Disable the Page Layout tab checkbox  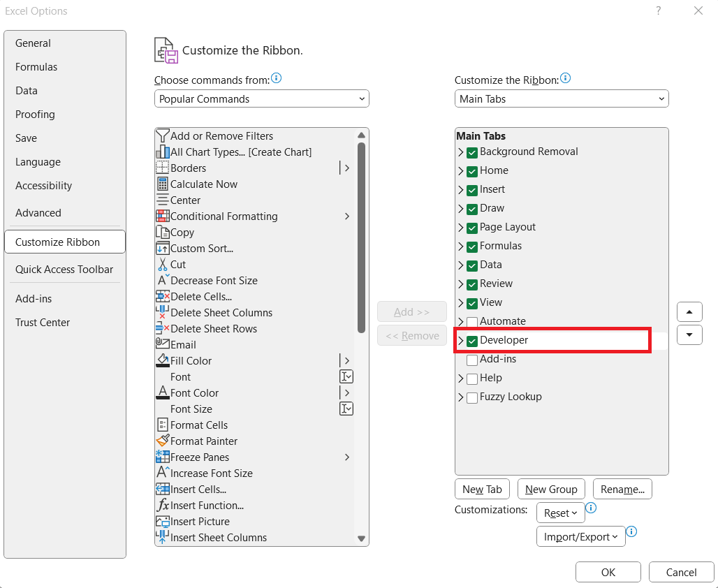pyautogui.click(x=472, y=228)
